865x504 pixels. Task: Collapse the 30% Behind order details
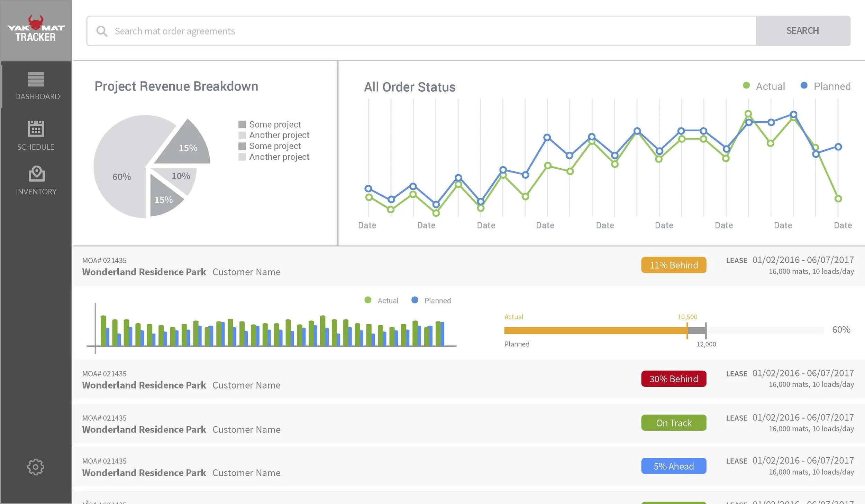pyautogui.click(x=242, y=379)
